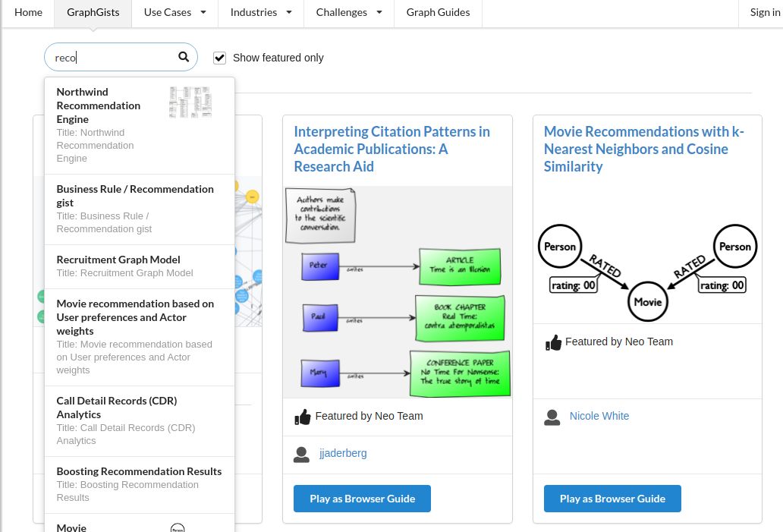The height and width of the screenshot is (532, 783).
Task: Play Citation Patterns gist as Browser Guide
Action: [x=362, y=499]
